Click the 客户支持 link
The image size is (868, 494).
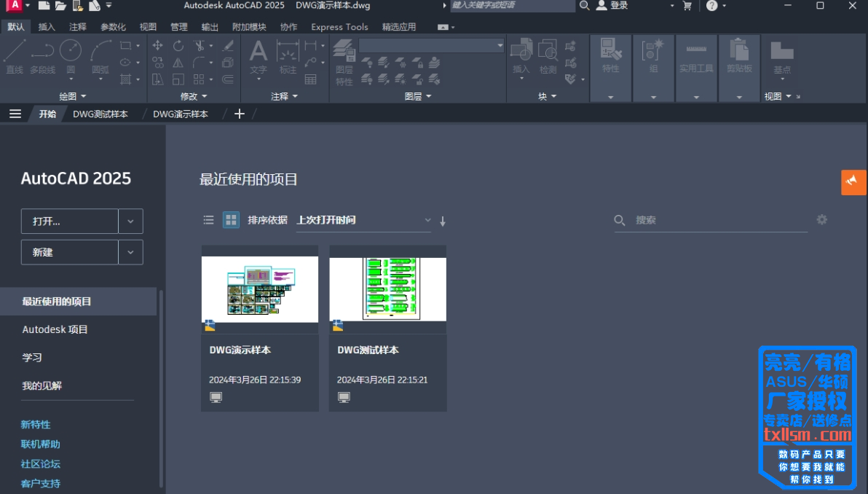pos(40,483)
